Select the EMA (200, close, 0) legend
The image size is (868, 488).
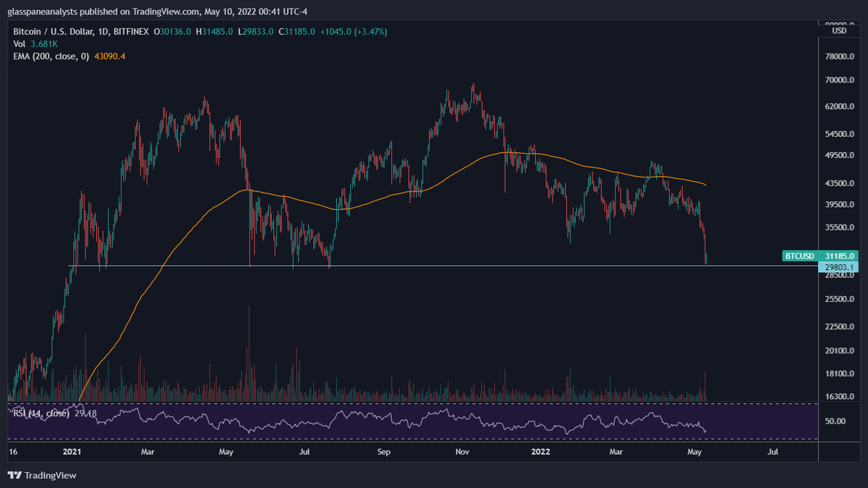(70, 56)
